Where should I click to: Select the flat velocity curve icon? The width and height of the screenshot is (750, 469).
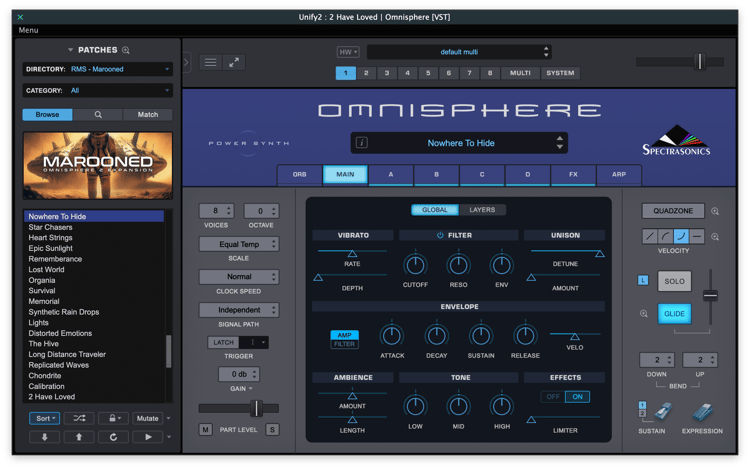tap(697, 236)
